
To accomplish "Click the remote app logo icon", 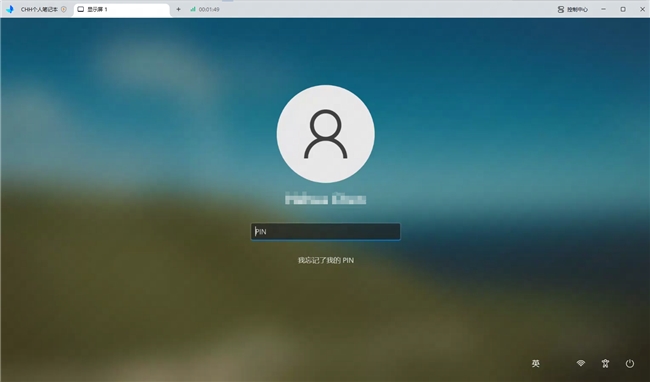I will [x=10, y=9].
